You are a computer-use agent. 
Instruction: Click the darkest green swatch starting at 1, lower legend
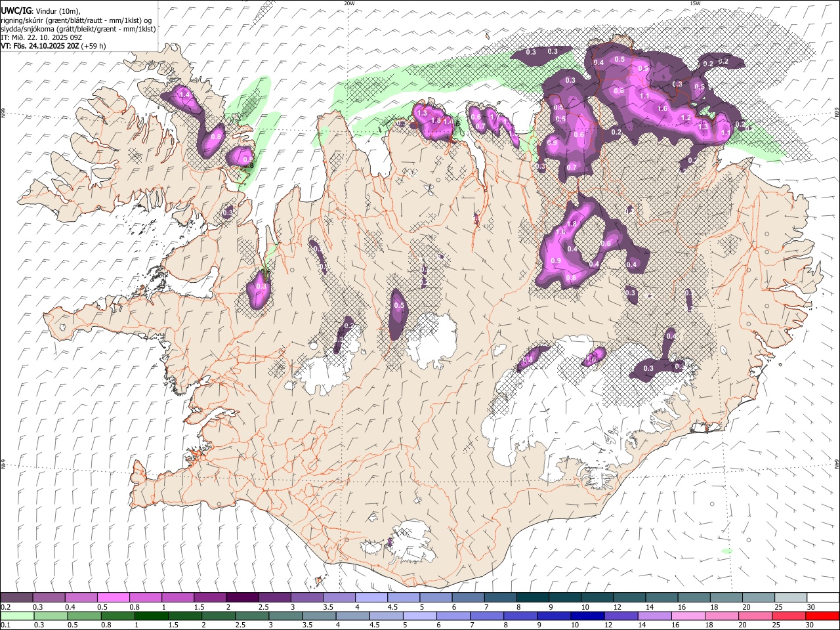click(x=151, y=616)
